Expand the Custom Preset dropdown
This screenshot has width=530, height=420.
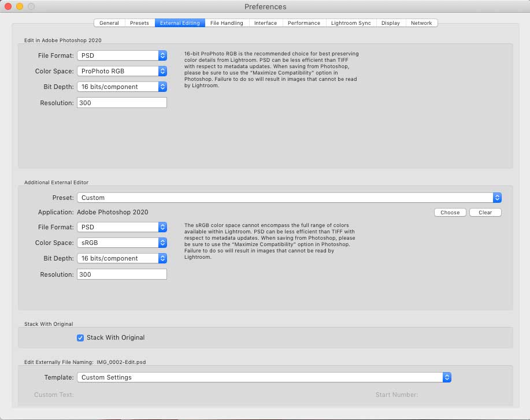point(289,198)
